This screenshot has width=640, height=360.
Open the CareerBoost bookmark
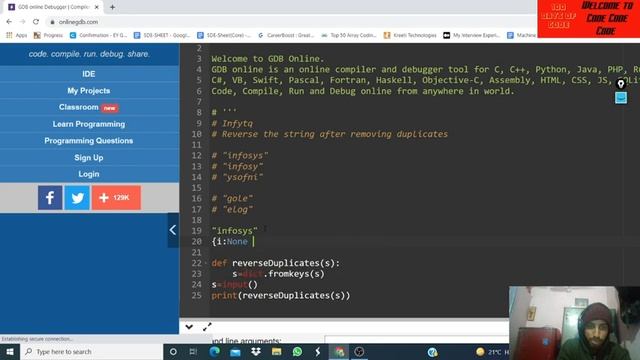286,36
